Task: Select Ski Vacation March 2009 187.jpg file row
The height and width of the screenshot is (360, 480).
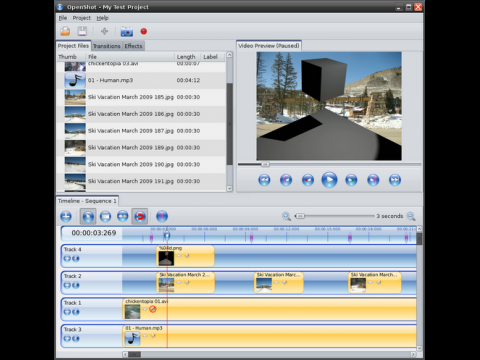Action: (141, 131)
